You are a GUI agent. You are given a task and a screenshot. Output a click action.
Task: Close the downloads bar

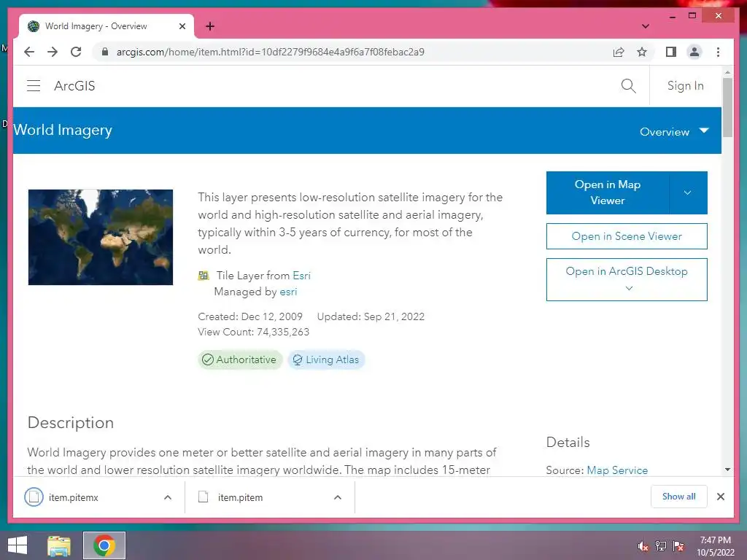click(x=721, y=497)
